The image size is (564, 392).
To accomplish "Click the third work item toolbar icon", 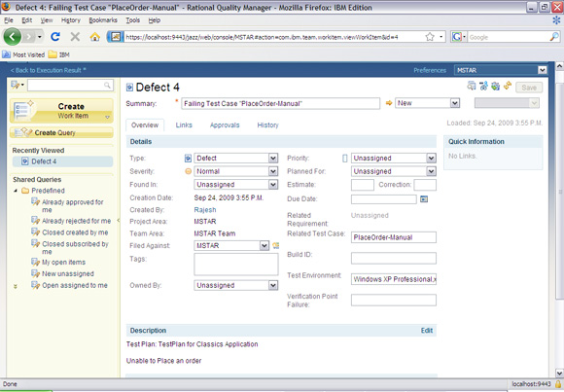I will (x=495, y=86).
